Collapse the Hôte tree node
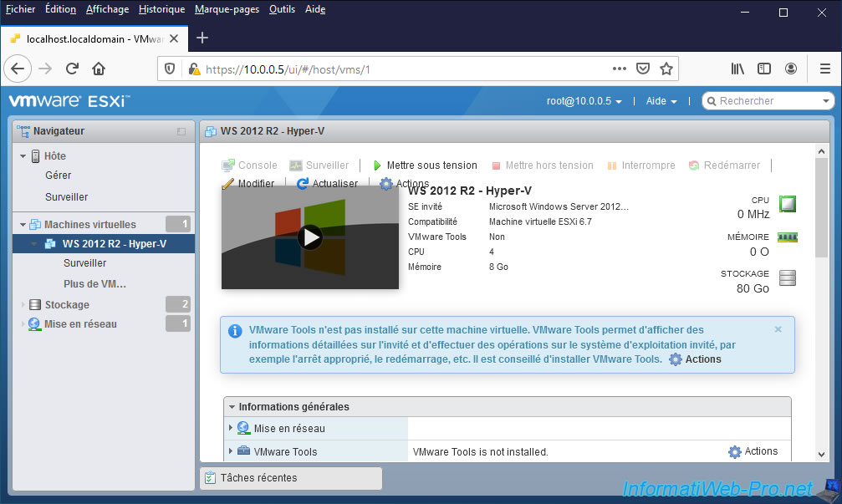The image size is (842, 504). pos(23,156)
